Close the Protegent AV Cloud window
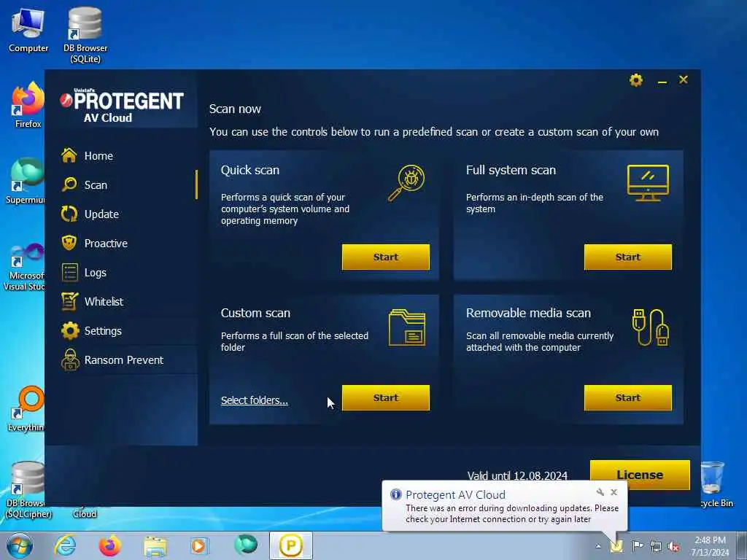 (x=683, y=79)
